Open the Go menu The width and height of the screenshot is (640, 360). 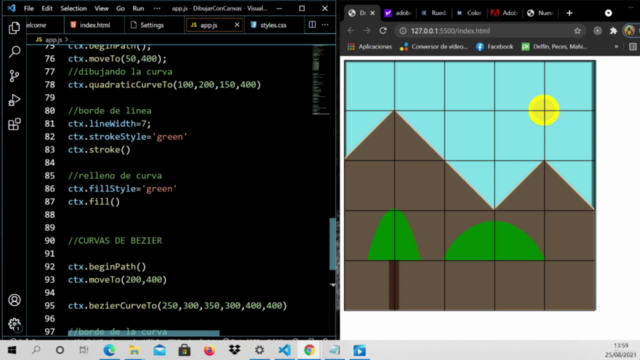click(120, 8)
